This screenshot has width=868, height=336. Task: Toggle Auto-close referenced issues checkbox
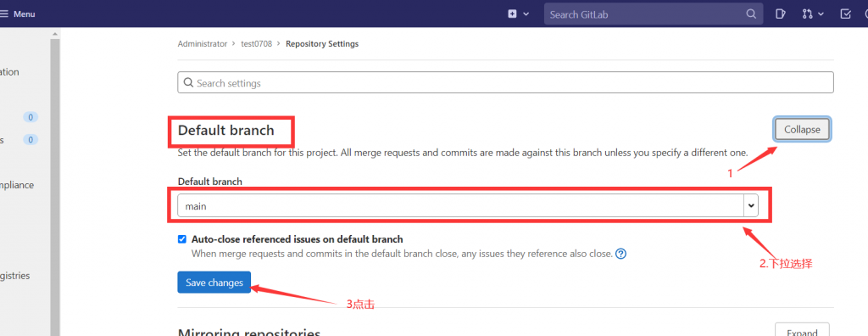(182, 239)
